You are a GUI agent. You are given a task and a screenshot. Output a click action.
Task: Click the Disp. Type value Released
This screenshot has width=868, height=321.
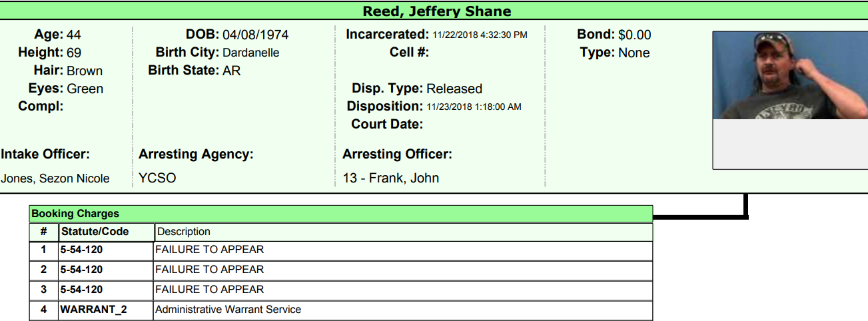pos(454,89)
